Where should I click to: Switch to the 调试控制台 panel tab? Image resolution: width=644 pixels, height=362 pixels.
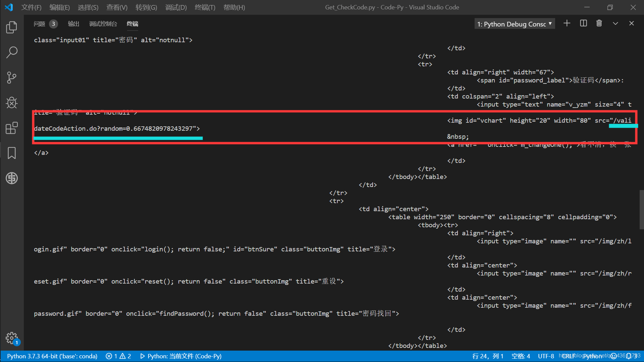pyautogui.click(x=103, y=24)
